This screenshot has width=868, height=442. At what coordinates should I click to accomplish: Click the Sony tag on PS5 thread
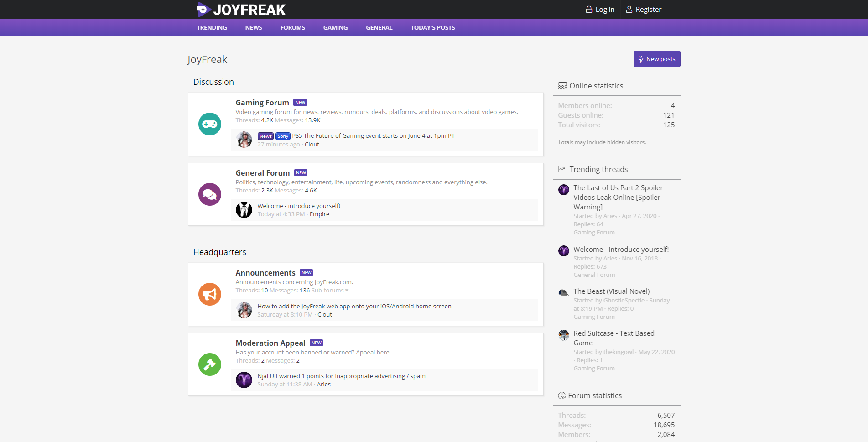283,136
